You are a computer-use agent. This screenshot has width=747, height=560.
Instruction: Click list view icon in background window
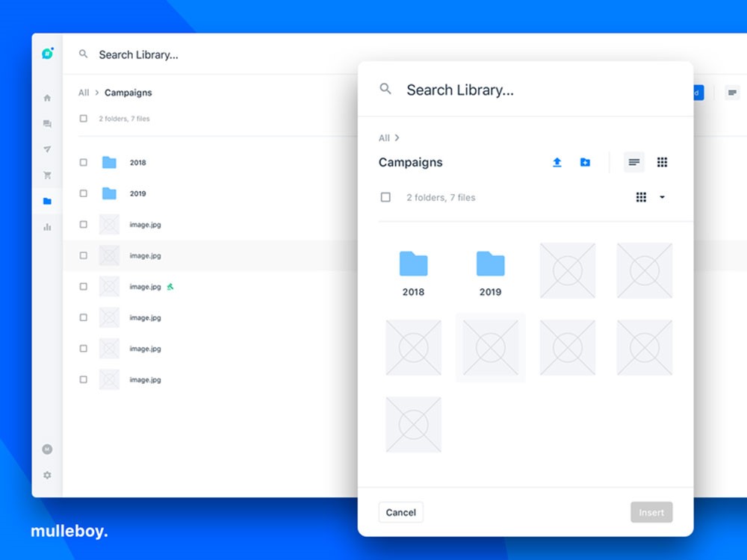(732, 93)
